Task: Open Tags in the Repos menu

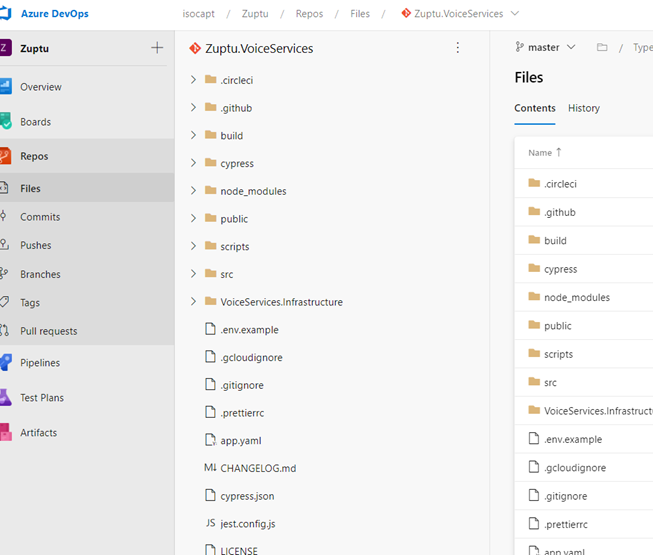Action: [30, 302]
